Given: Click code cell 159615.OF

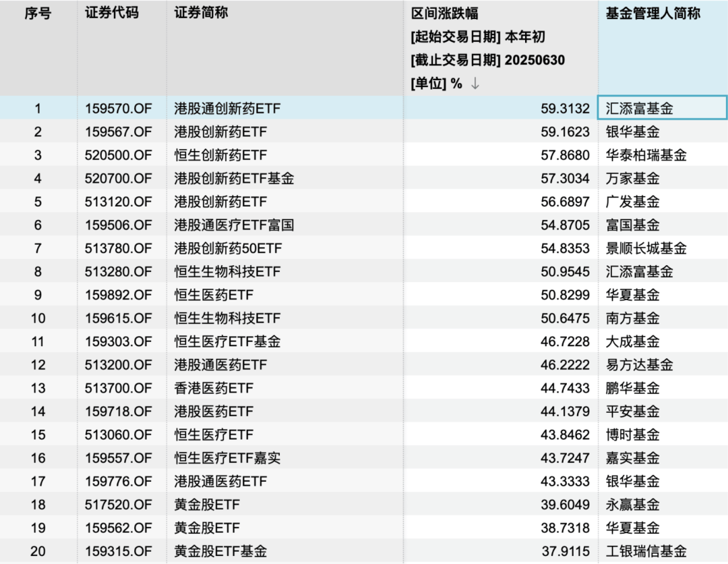Looking at the screenshot, I should coord(119,318).
